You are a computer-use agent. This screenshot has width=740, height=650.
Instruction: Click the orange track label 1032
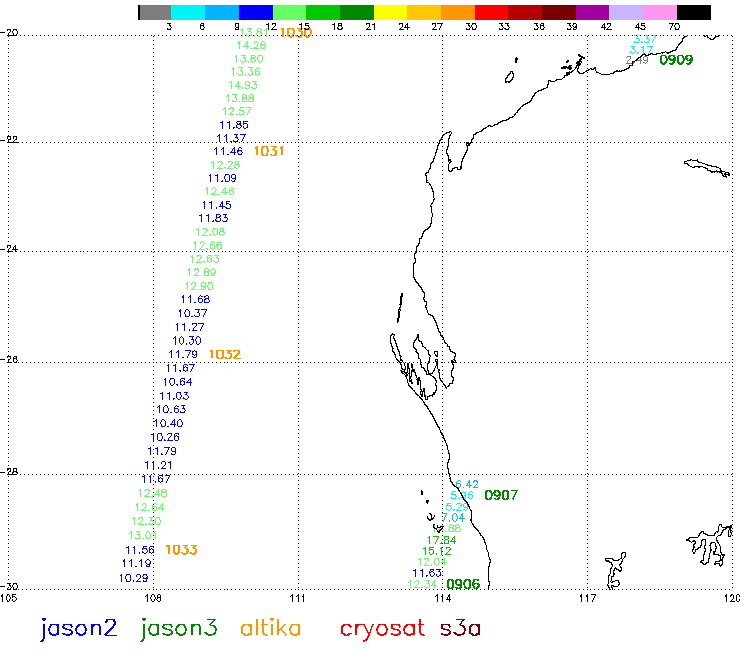pyautogui.click(x=225, y=355)
